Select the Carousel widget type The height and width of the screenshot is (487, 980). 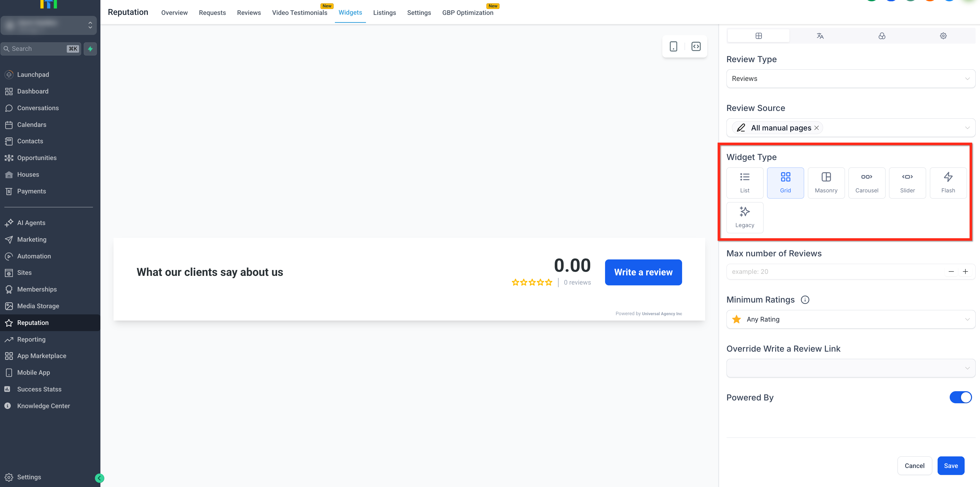coord(867,183)
